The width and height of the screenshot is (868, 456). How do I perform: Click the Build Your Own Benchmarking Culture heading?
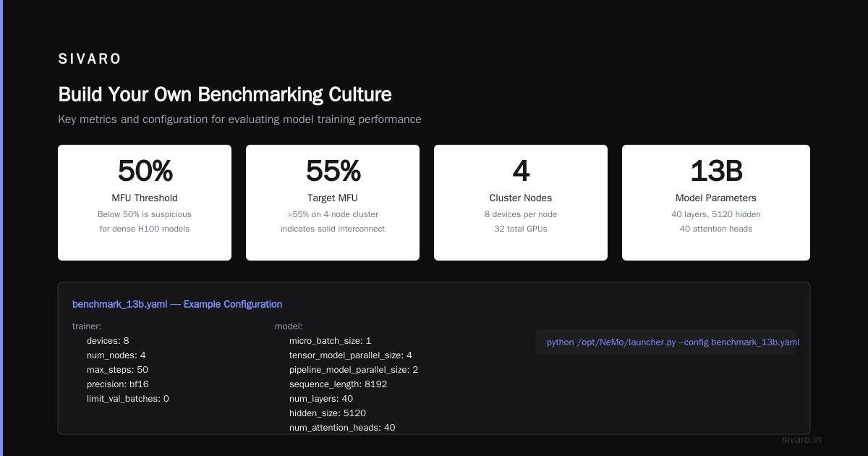[225, 95]
